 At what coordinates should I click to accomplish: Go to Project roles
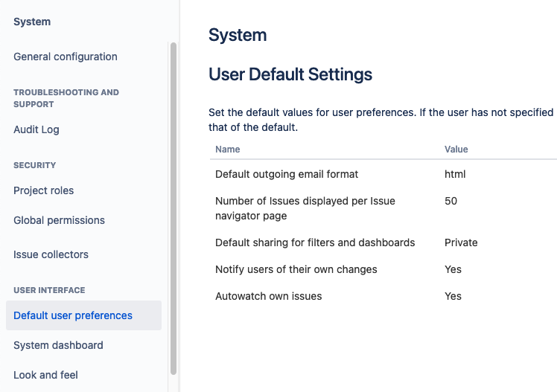[44, 190]
